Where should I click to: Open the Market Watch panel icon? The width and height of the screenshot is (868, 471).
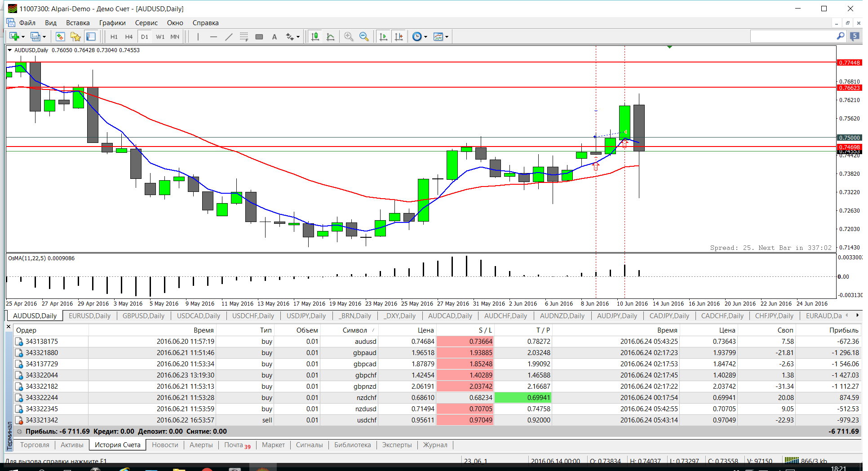[60, 37]
